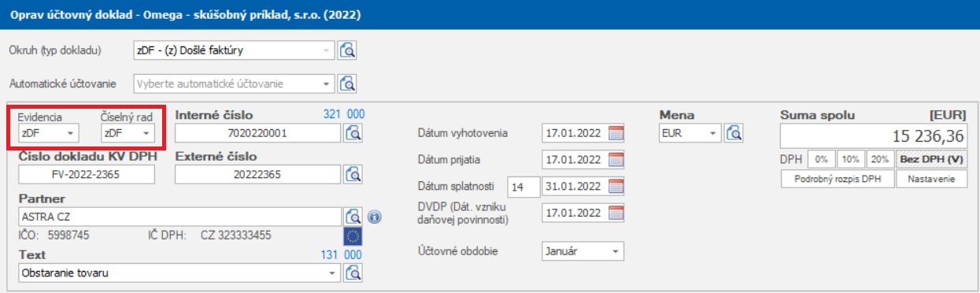Toggle the 0% DPH button
The width and height of the screenshot is (980, 293).
pos(823,158)
